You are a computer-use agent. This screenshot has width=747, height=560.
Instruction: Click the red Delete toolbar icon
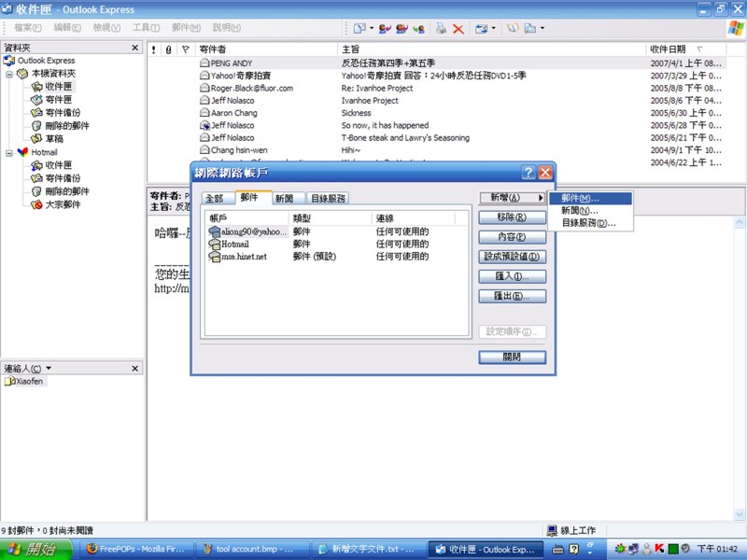(x=458, y=29)
